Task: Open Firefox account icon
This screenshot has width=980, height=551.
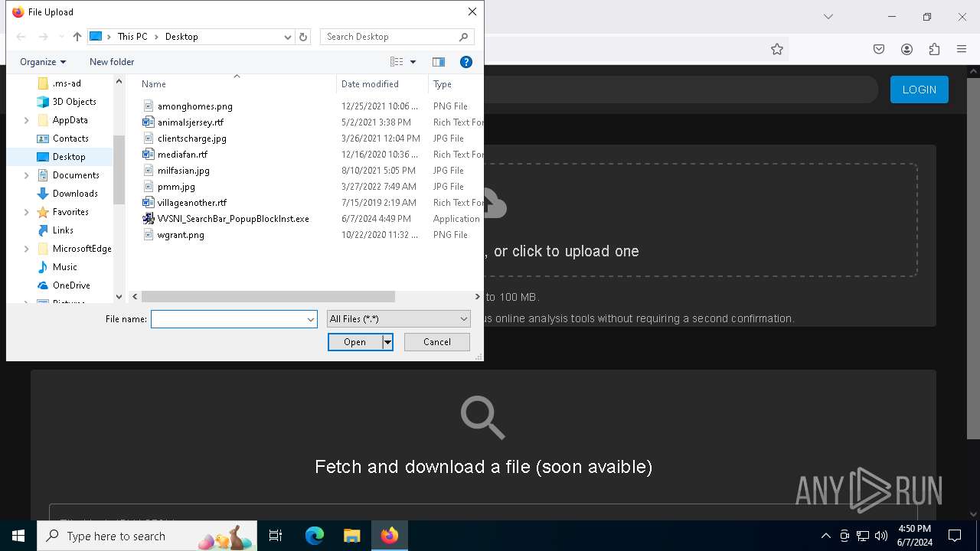Action: pyautogui.click(x=906, y=49)
